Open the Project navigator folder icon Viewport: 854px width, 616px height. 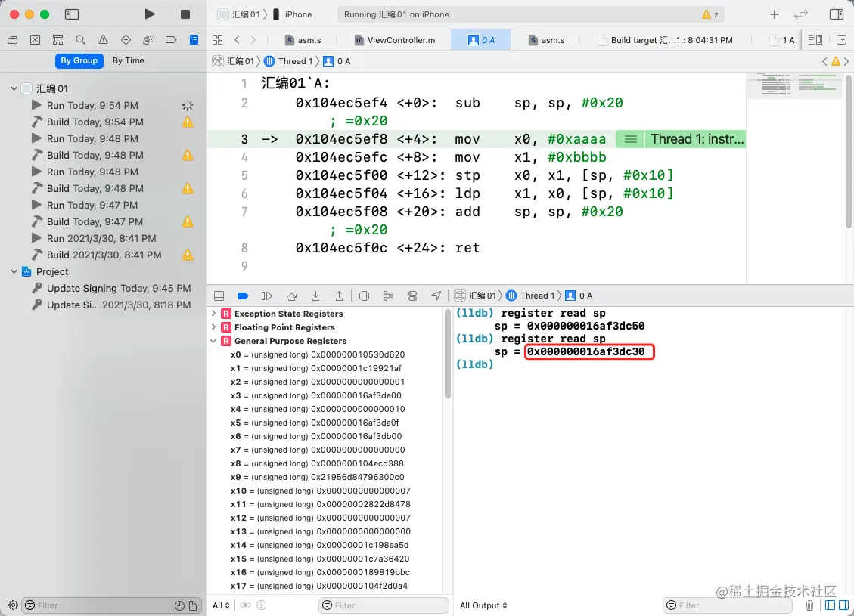click(13, 40)
